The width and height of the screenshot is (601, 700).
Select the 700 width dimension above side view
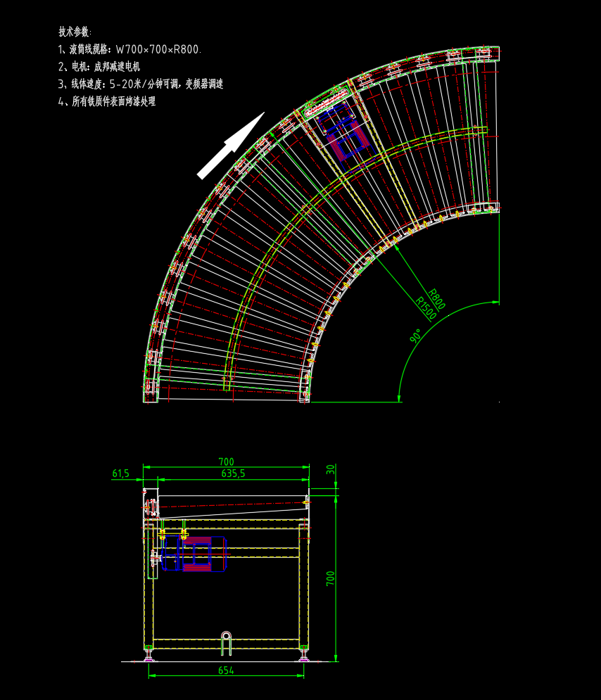click(227, 462)
